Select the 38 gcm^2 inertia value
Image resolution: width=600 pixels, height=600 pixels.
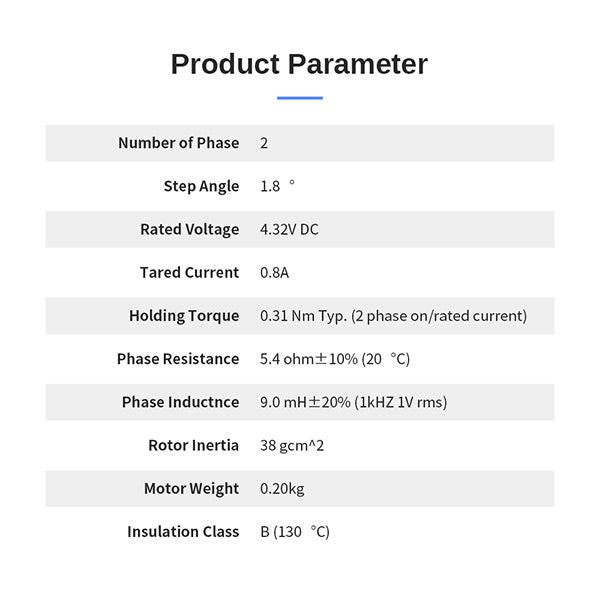coord(292,445)
